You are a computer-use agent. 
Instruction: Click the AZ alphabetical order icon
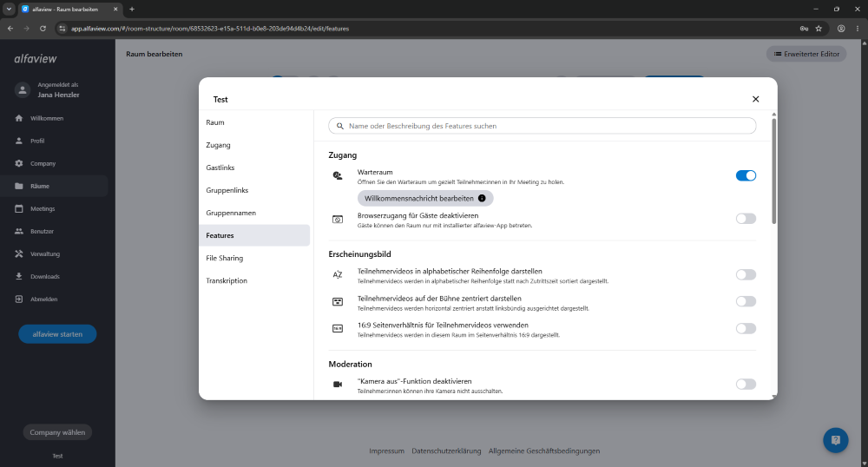pos(337,275)
